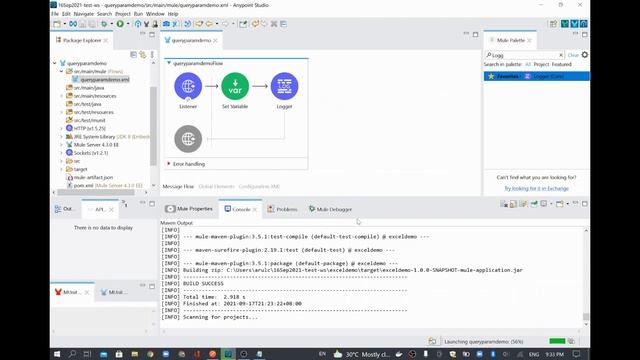This screenshot has width=640, height=360.
Task: Open the queryparamdemo.xml file
Action: point(104,80)
